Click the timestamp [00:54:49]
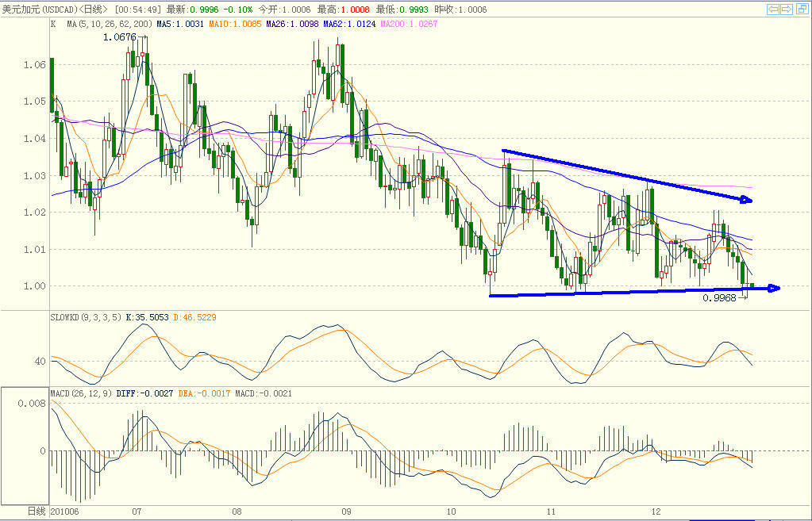 coord(138,10)
